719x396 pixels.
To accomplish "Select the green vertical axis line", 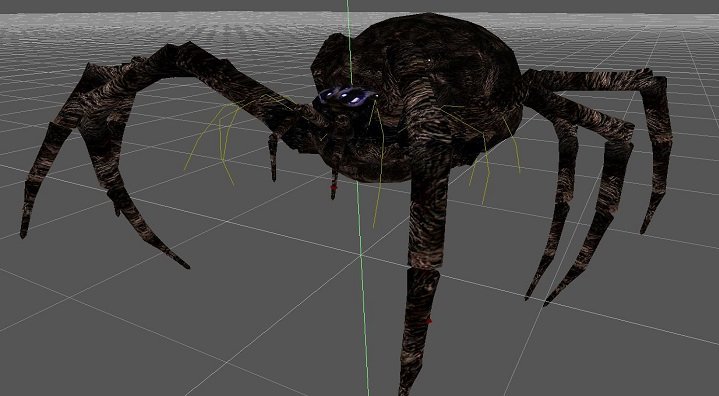I will [358, 197].
